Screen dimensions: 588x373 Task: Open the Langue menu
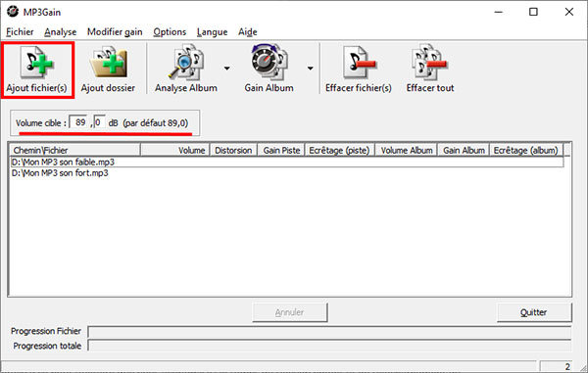[213, 32]
